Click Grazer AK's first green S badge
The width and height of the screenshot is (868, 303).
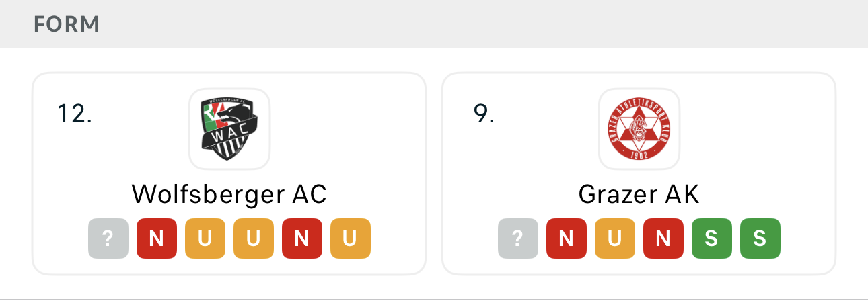point(712,239)
